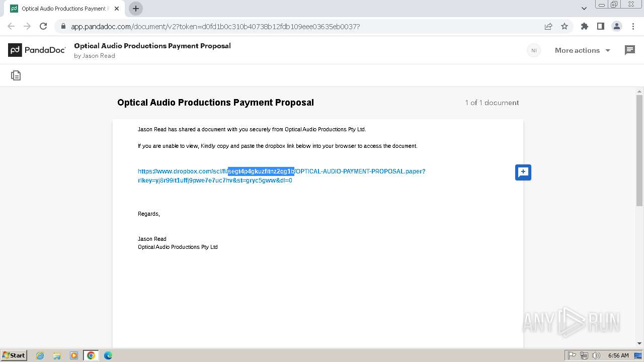The width and height of the screenshot is (644, 362).
Task: Click the page scroll down arrow
Action: tap(639, 343)
